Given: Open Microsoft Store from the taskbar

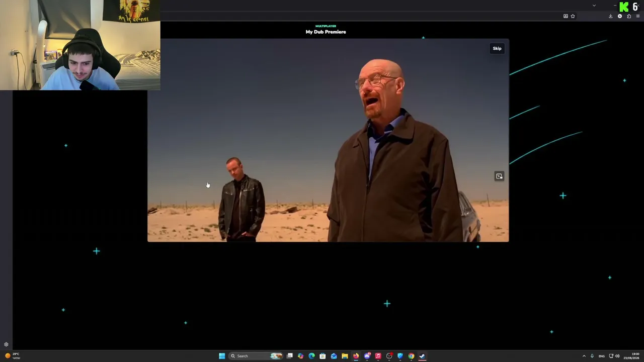Looking at the screenshot, I should click(323, 356).
